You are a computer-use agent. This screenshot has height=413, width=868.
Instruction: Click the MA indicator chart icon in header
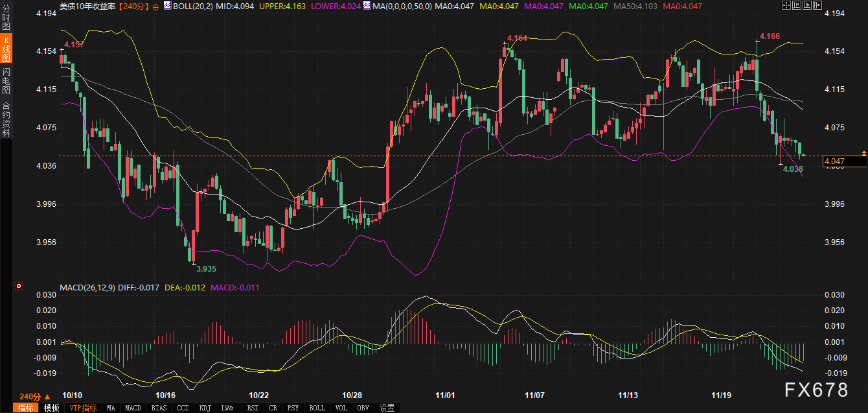tap(367, 6)
